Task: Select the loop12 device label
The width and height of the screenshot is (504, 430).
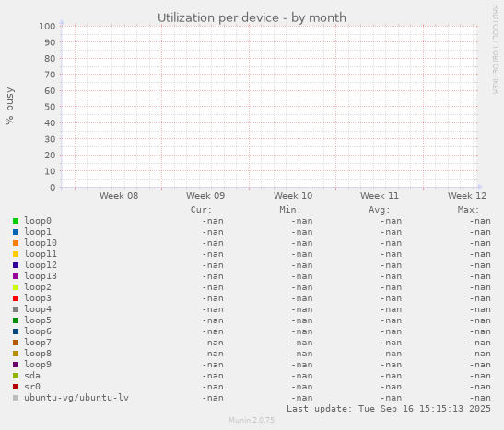Action: point(41,265)
